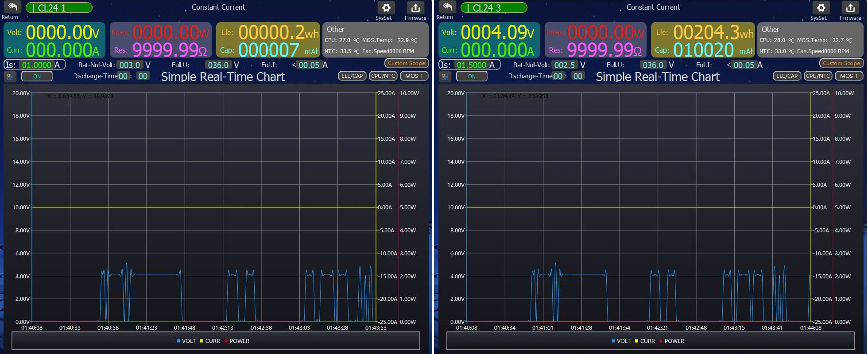
Task: Click the Firmware upload icon for CL24 1
Action: 415,8
